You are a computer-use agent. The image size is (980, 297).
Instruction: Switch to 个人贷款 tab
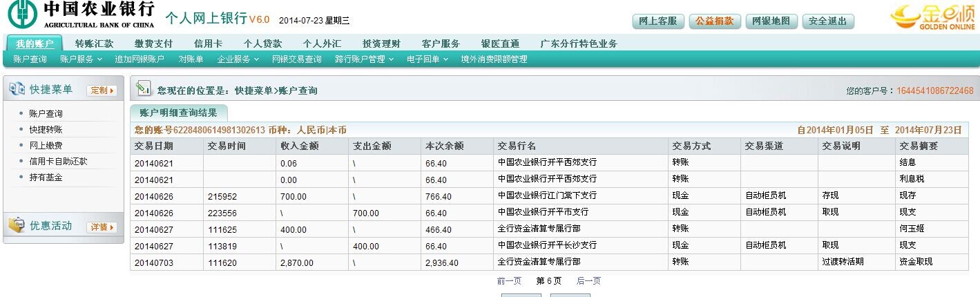(x=262, y=44)
